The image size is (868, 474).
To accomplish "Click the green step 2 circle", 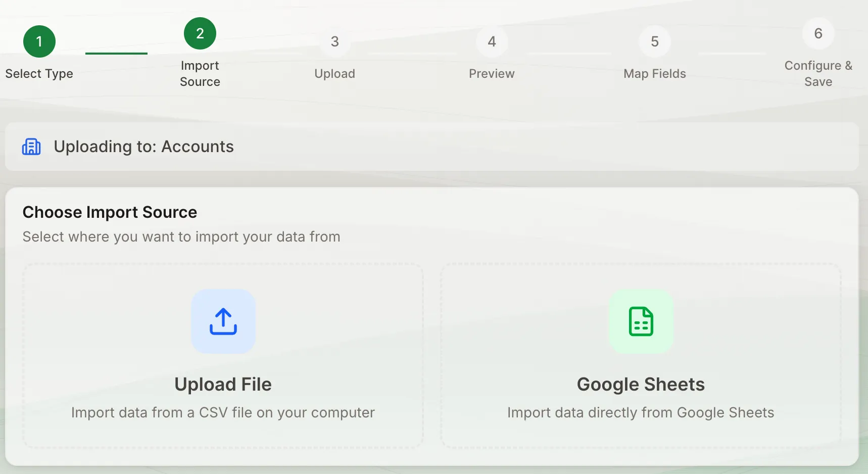I will coord(199,33).
